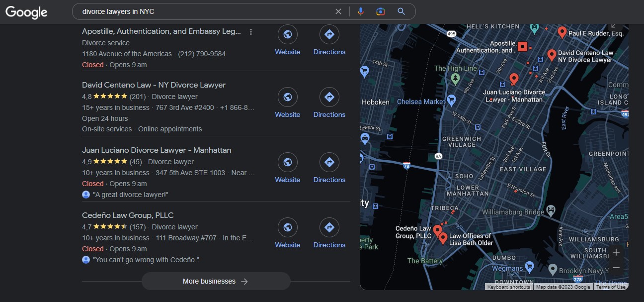The width and height of the screenshot is (644, 302).
Task: Zoom in on the map
Action: [x=616, y=252]
